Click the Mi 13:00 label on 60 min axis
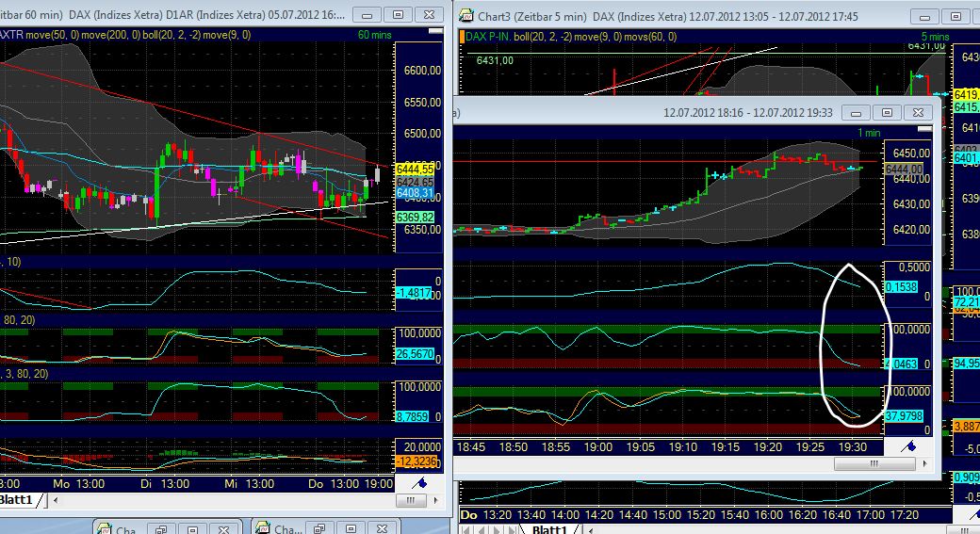Image resolution: width=980 pixels, height=534 pixels. [250, 484]
